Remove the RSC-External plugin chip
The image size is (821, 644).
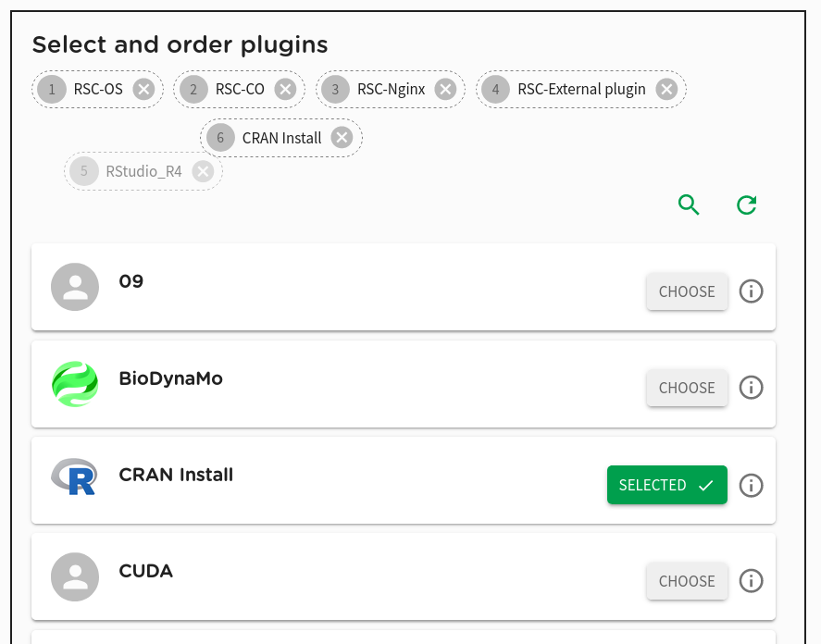click(x=666, y=90)
